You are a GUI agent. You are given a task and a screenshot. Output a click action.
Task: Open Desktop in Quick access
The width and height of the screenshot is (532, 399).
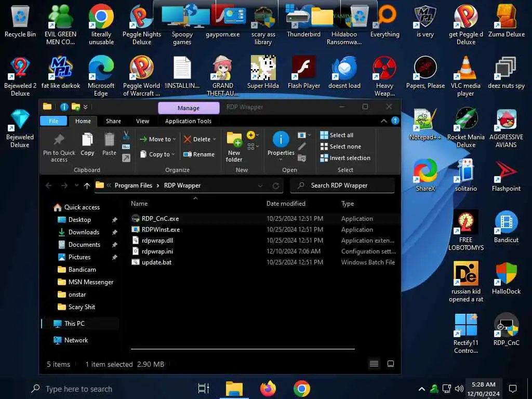point(79,220)
